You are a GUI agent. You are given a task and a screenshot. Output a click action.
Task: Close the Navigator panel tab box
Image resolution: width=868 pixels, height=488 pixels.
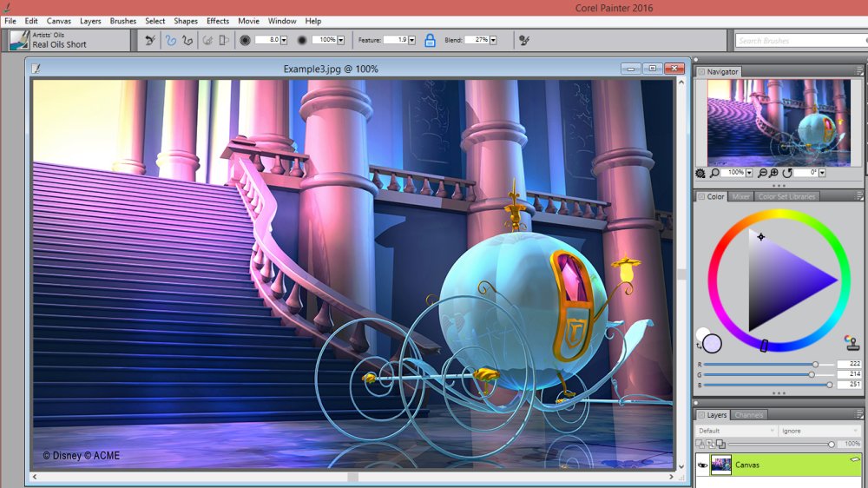tap(701, 72)
